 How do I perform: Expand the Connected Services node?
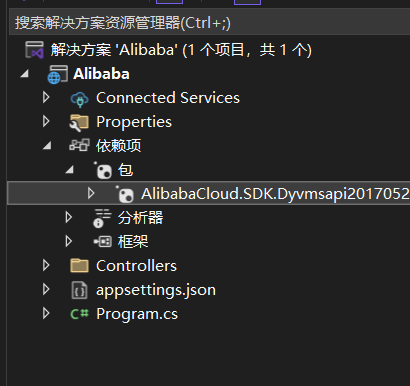tap(46, 98)
